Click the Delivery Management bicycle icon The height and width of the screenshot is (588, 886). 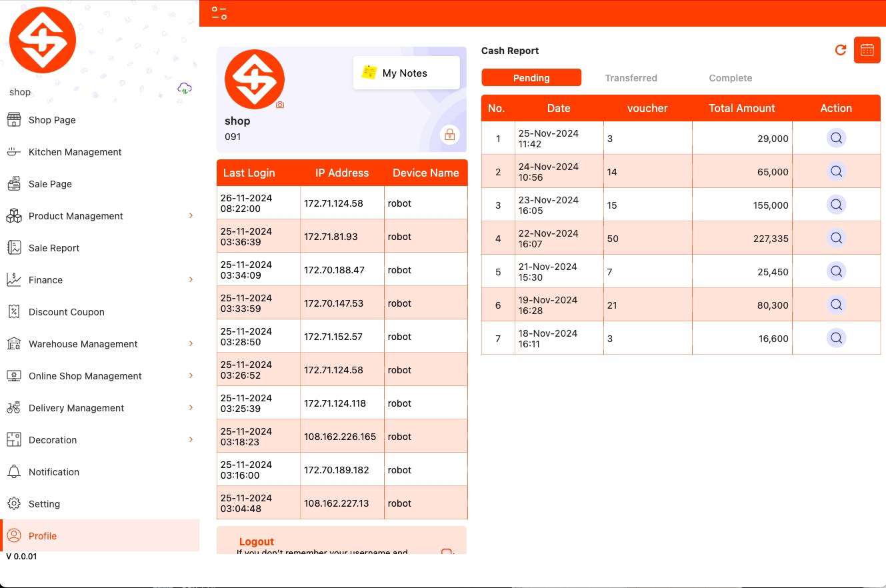pyautogui.click(x=14, y=408)
